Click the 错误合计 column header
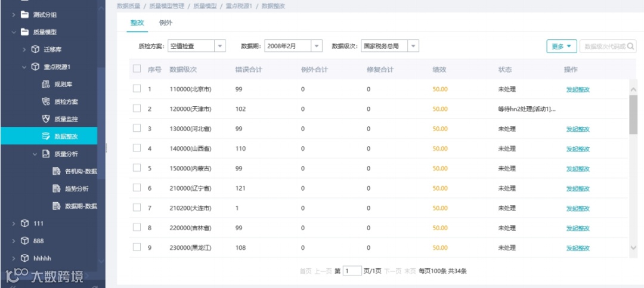Viewport: 644px width, 288px height. 249,69
